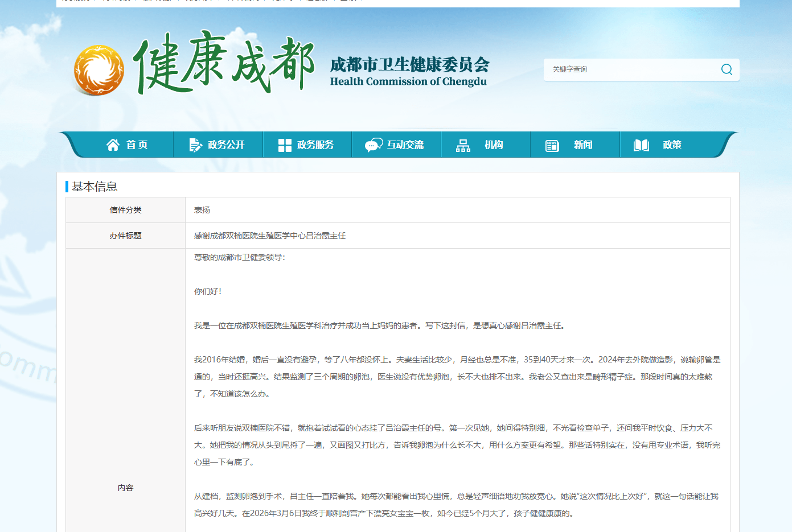Click the 内容 label cell
The width and height of the screenshot is (792, 532).
tap(126, 488)
